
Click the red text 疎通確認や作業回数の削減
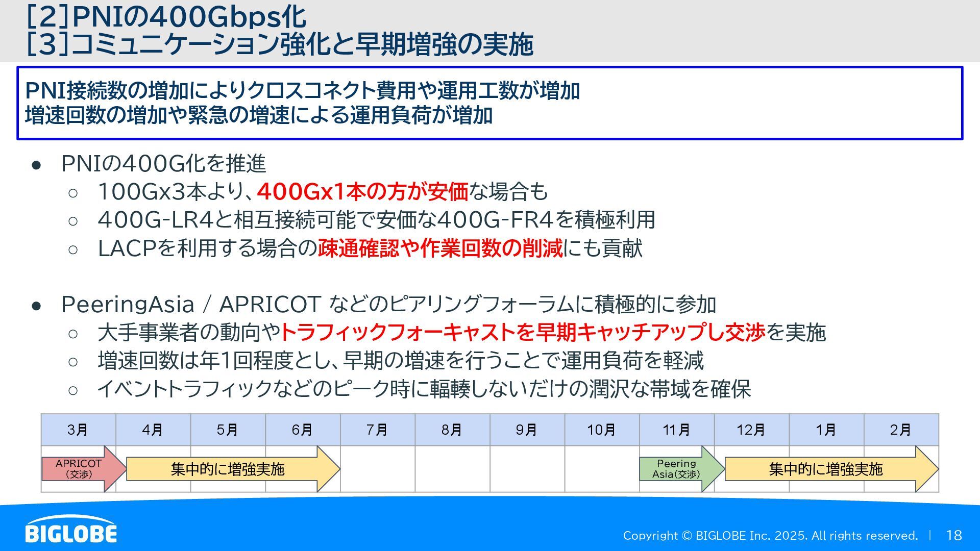point(440,248)
